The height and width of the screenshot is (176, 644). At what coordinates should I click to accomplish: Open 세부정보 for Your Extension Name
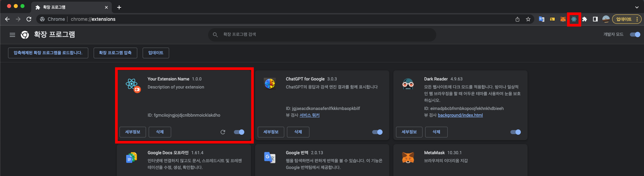point(133,132)
